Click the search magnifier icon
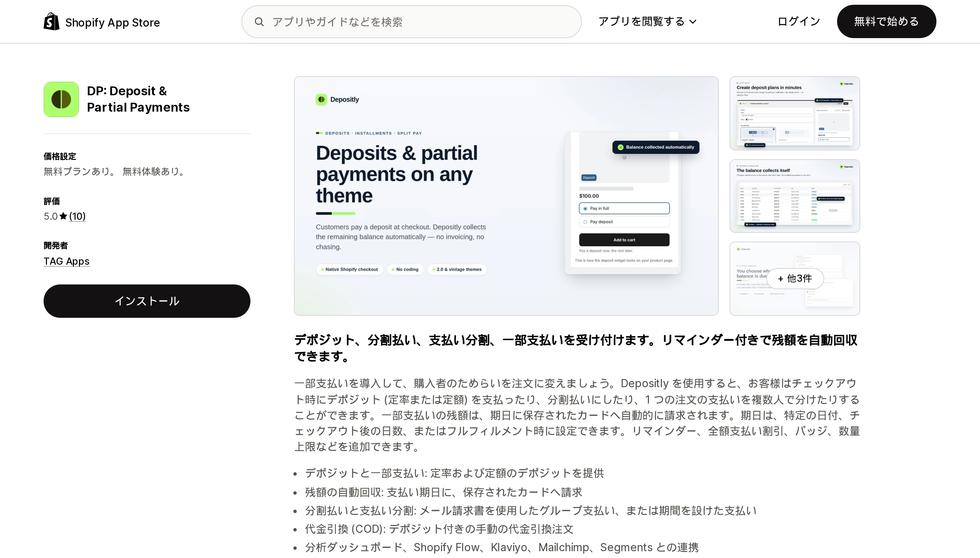The width and height of the screenshot is (980, 558). (x=260, y=22)
